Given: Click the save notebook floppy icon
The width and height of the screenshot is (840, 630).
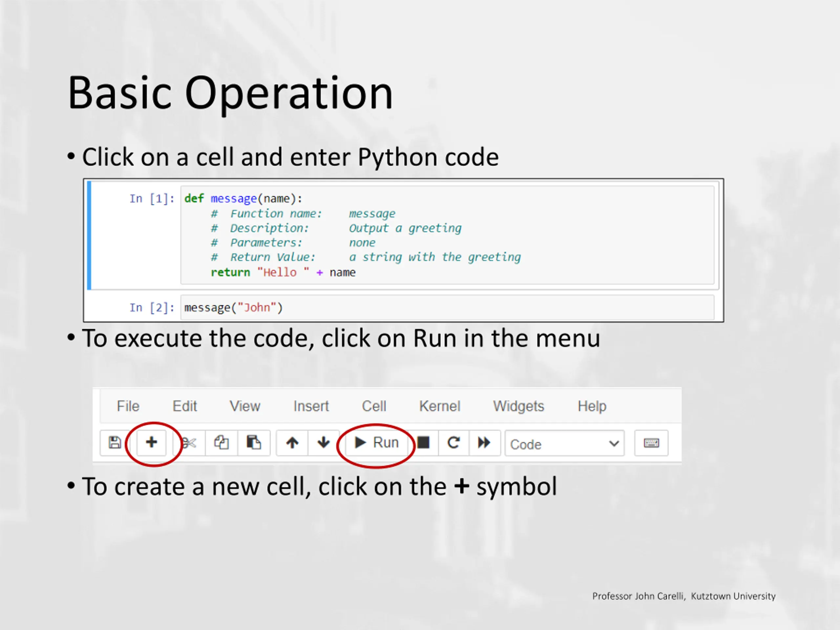Looking at the screenshot, I should tap(115, 442).
